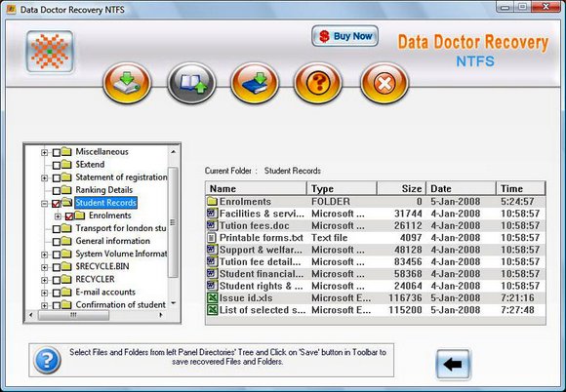Open Help via the question mark toolbar icon

point(318,83)
